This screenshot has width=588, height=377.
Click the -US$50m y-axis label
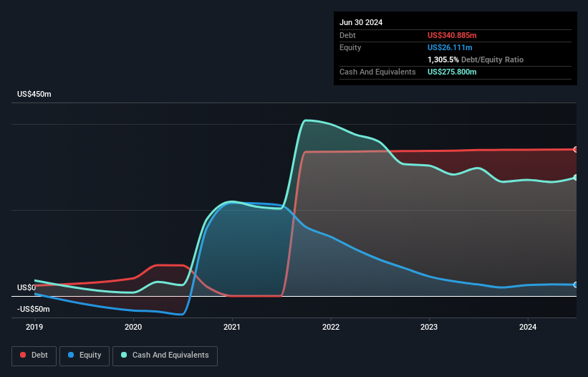tap(34, 309)
